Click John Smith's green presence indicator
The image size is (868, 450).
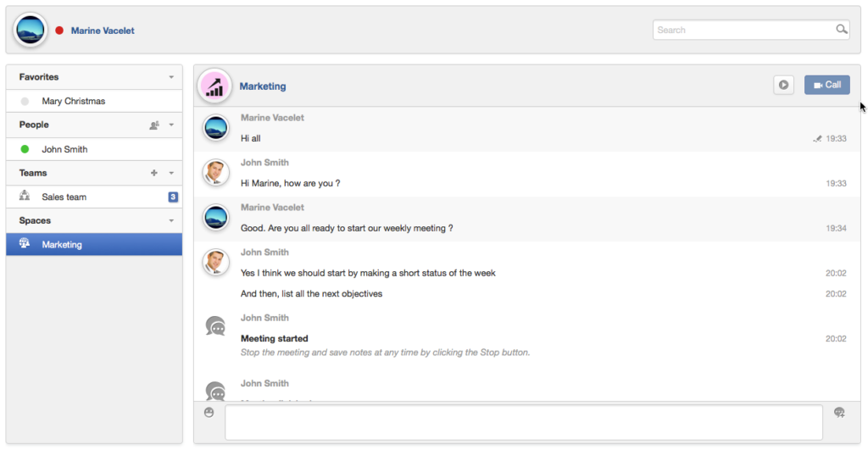click(25, 149)
